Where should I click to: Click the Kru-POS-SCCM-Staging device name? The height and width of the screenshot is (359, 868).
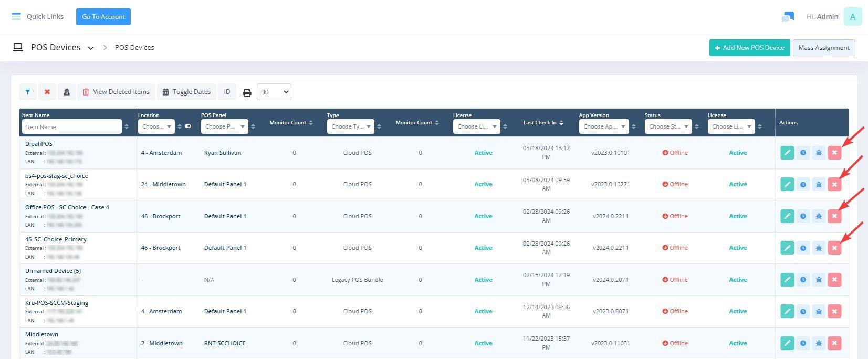tap(57, 303)
